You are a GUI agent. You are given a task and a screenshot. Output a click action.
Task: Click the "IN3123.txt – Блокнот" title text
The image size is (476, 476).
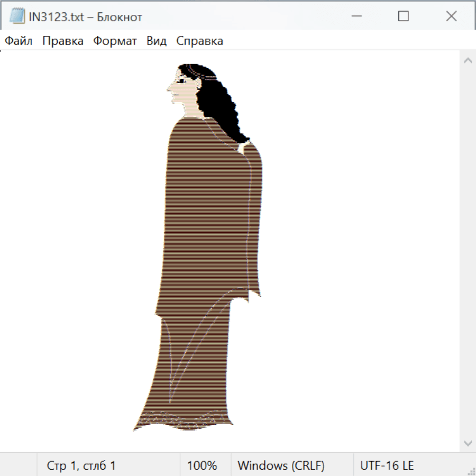(x=86, y=17)
